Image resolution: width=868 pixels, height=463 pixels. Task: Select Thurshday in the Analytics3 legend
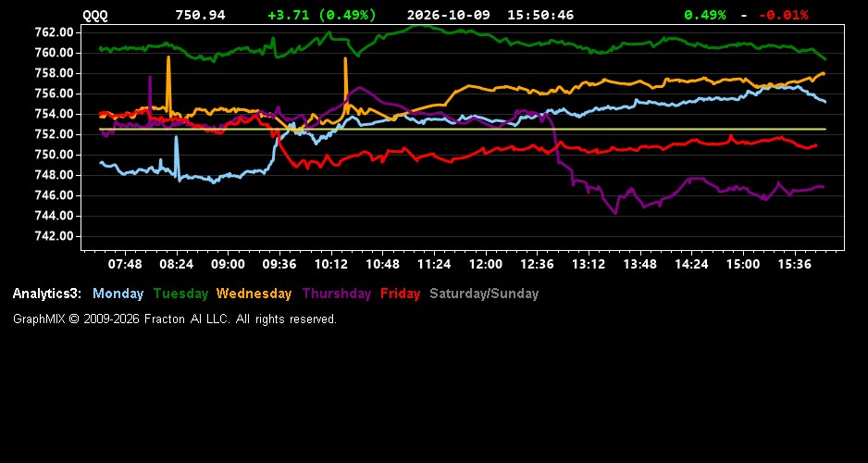pos(337,294)
